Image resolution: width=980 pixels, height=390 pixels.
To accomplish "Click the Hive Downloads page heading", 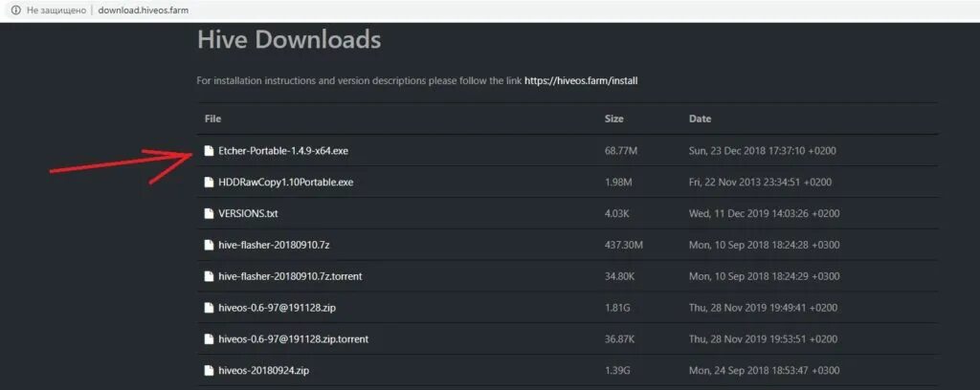I will [x=289, y=40].
